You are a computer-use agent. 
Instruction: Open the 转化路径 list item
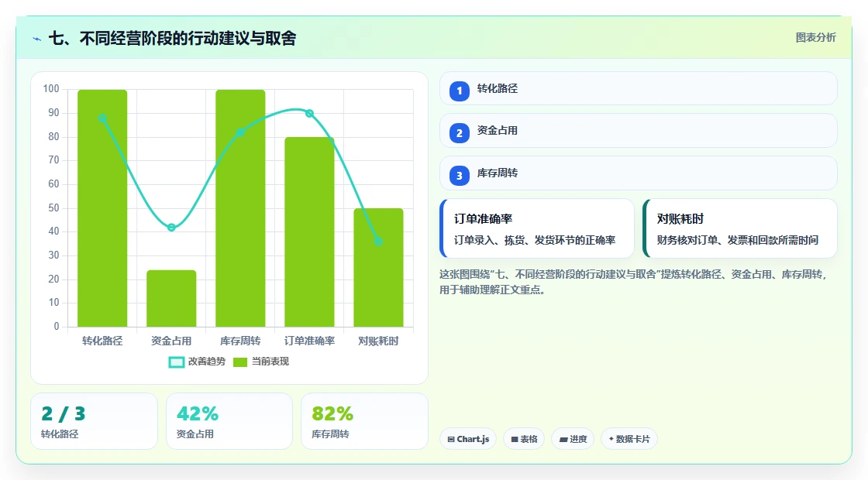tap(639, 88)
